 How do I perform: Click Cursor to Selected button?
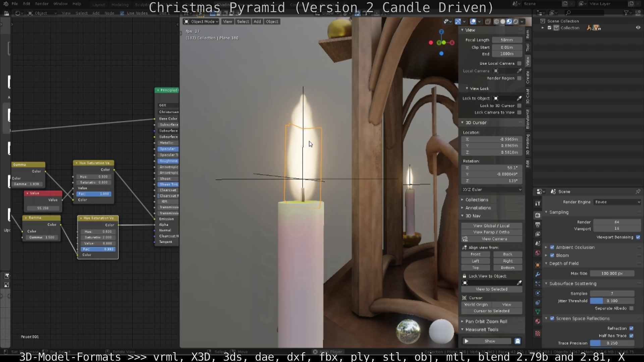(491, 311)
